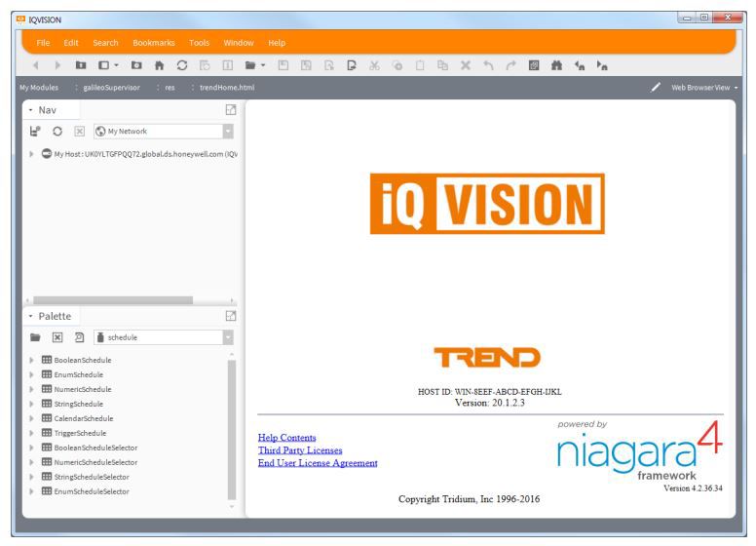The width and height of the screenshot is (756, 546).
Task: Click the Nav panel refresh sync icon
Action: pyautogui.click(x=57, y=132)
